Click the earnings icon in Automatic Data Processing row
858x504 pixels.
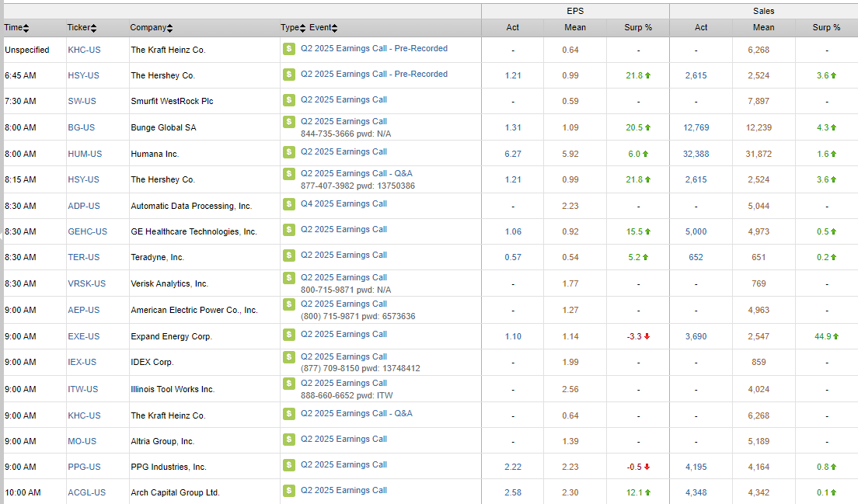point(289,204)
